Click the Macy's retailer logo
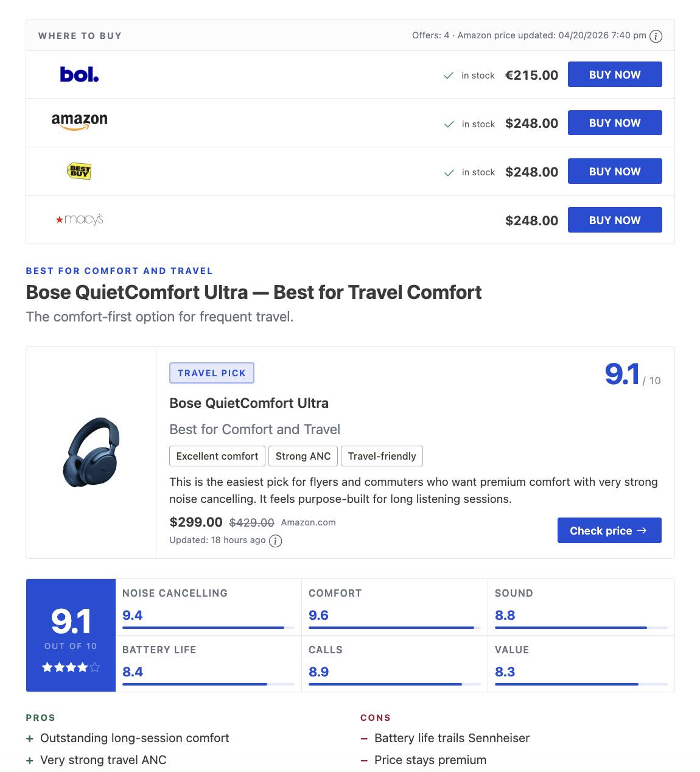 [x=79, y=219]
